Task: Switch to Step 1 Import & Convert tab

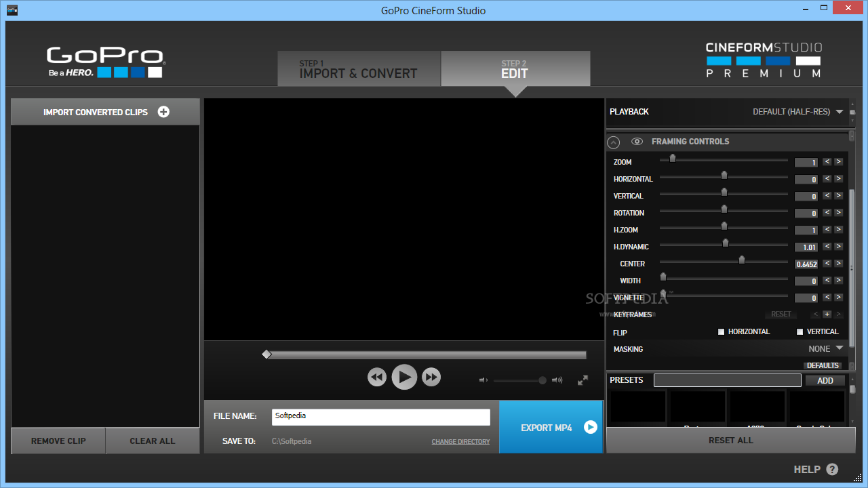Action: [x=359, y=68]
